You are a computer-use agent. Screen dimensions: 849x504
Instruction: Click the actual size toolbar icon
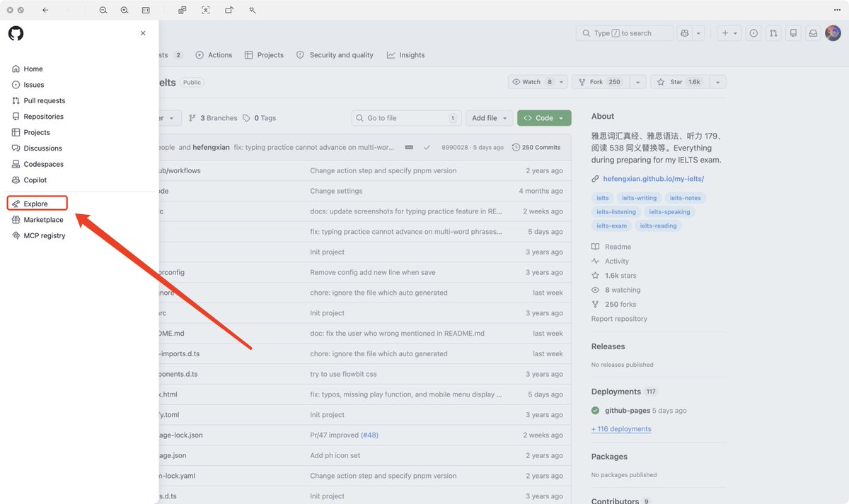[x=146, y=10]
